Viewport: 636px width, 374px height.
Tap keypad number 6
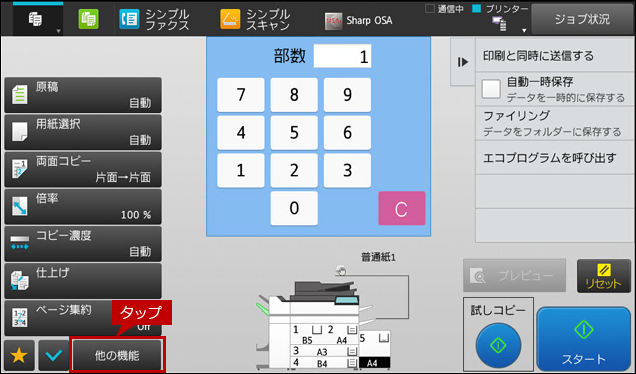(x=347, y=133)
